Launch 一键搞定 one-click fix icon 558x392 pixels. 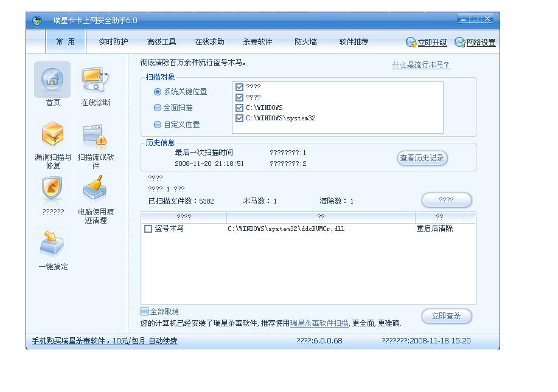(52, 244)
